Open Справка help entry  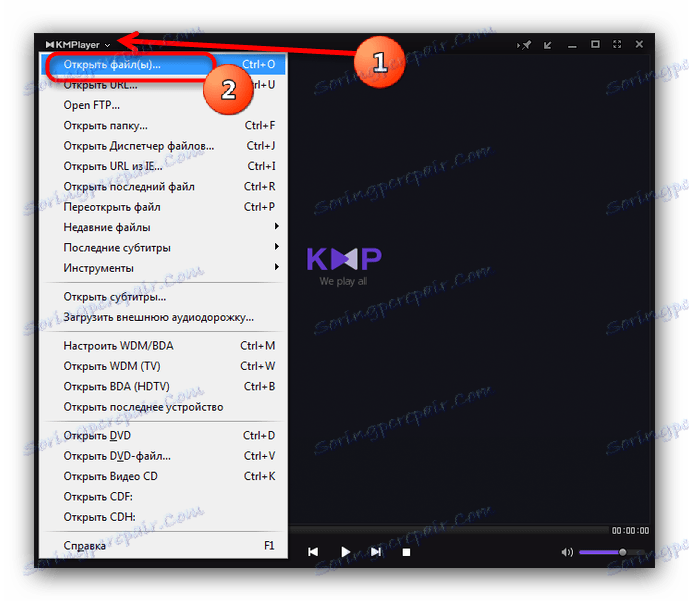coord(163,546)
